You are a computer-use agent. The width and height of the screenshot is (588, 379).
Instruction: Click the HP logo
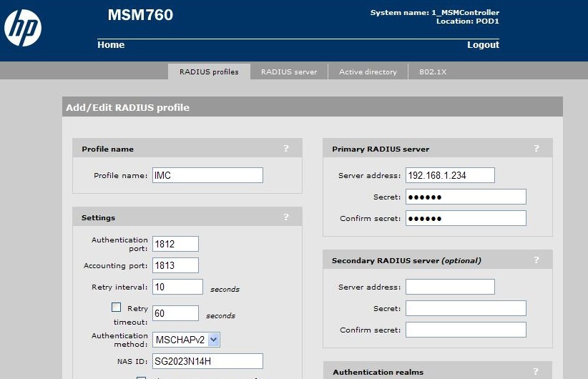[23, 28]
